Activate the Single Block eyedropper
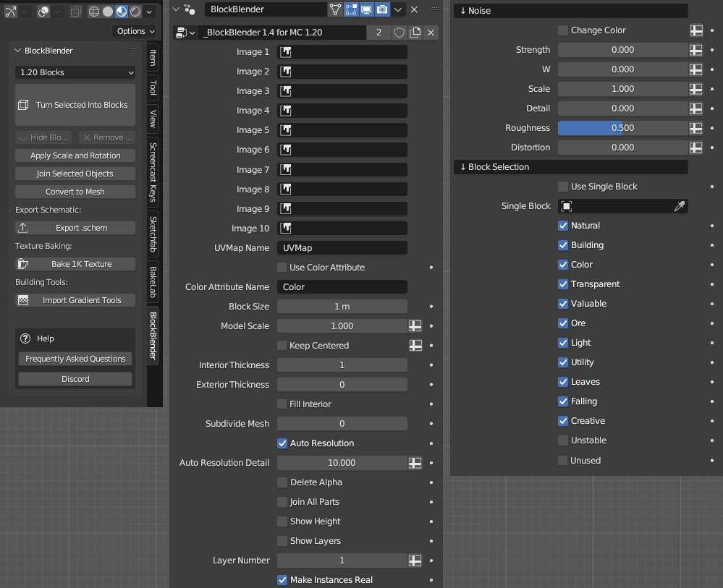723x588 pixels. pyautogui.click(x=679, y=206)
